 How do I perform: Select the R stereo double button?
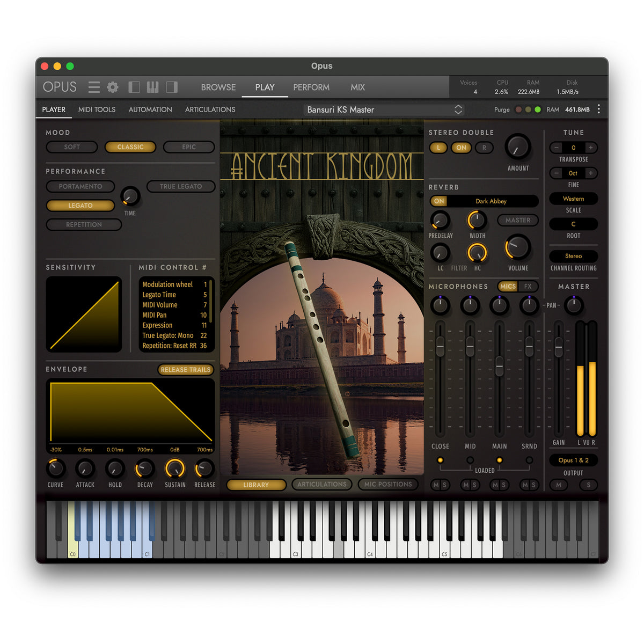click(484, 148)
